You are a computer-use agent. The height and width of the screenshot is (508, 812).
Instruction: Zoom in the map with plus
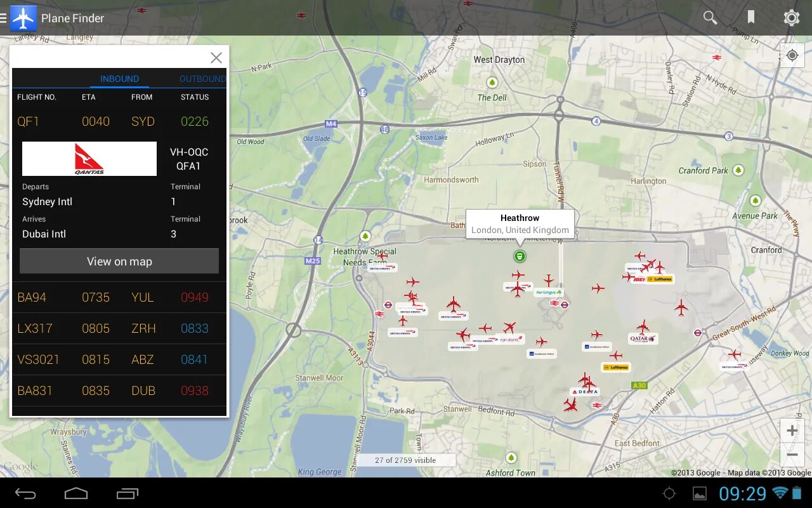[792, 431]
